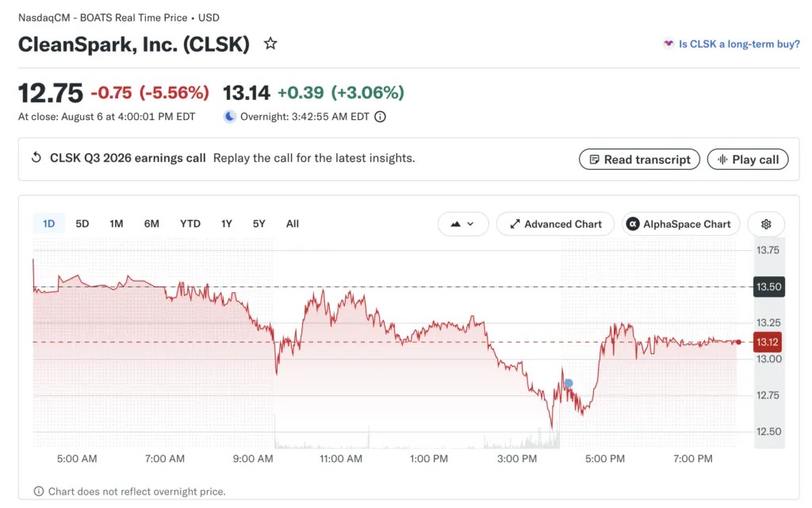The image size is (812, 508).
Task: Click the overnight price info icon
Action: point(380,117)
